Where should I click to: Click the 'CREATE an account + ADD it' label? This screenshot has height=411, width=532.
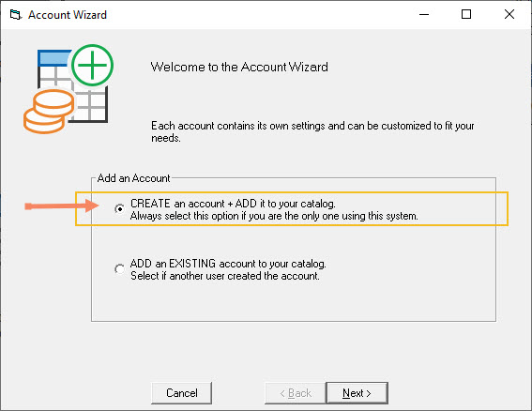(233, 204)
